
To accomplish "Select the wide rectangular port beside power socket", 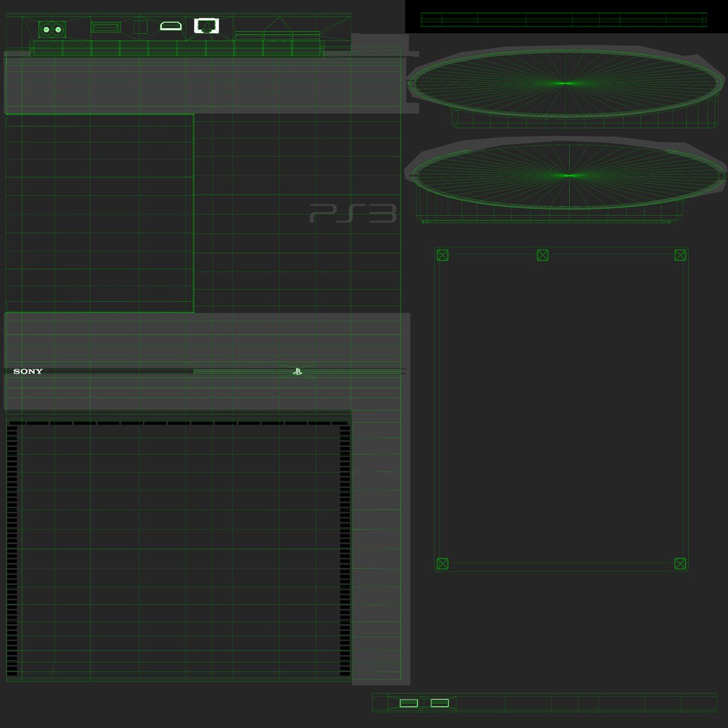I will pyautogui.click(x=106, y=28).
